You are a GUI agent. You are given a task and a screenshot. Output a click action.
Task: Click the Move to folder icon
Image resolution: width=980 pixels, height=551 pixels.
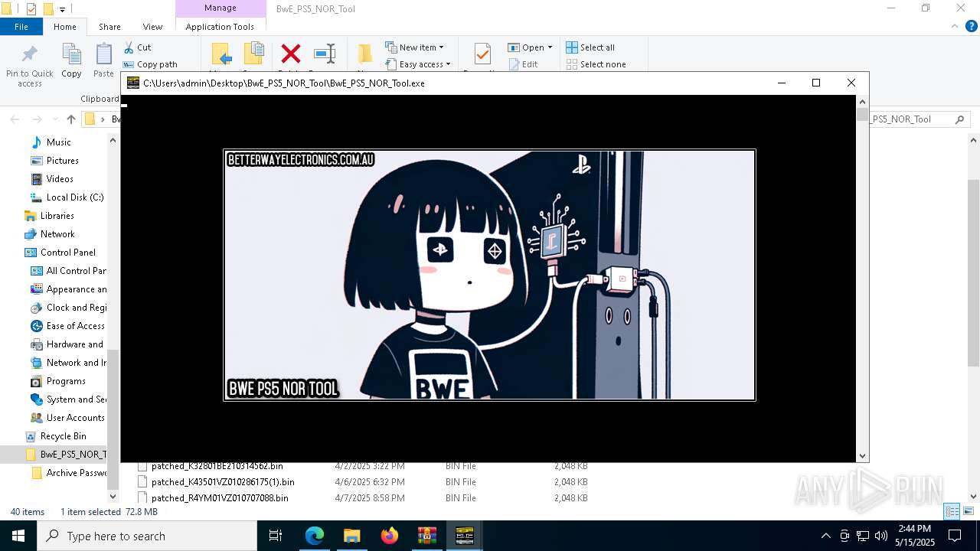(221, 54)
